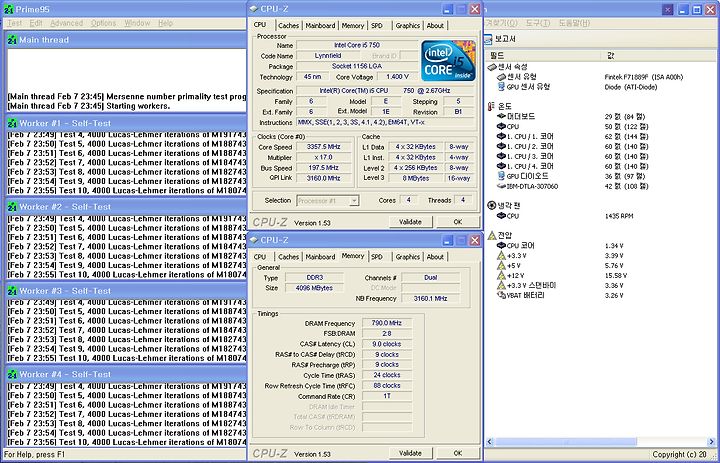Open the Advanced menu in Prime95

67,23
